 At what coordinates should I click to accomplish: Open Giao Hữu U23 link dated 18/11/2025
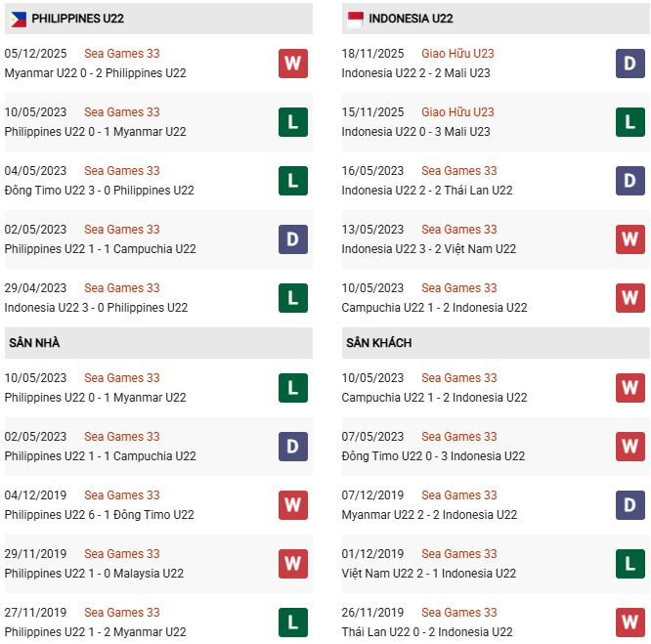click(457, 54)
